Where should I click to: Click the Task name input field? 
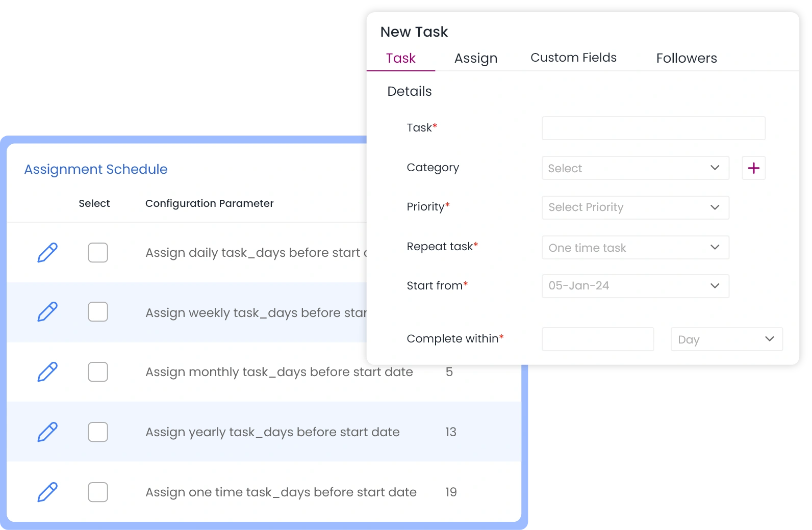coord(653,128)
